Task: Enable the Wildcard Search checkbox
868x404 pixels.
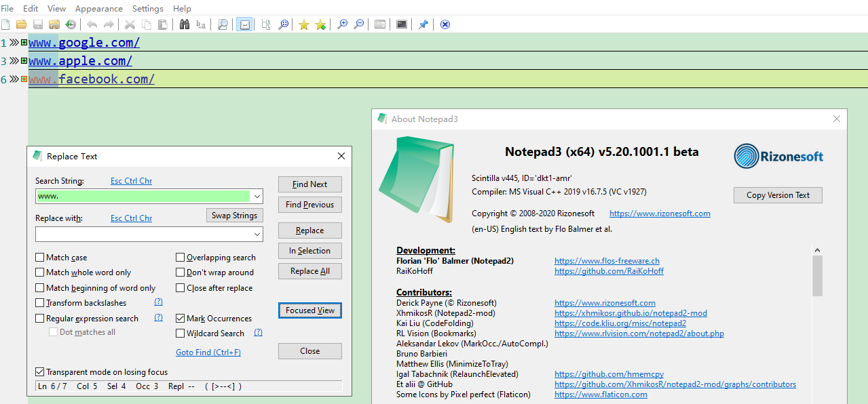Action: click(x=181, y=334)
